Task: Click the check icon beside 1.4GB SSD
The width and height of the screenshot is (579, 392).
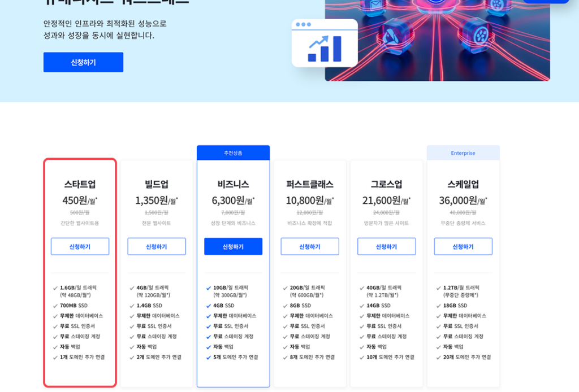Action: coord(132,306)
